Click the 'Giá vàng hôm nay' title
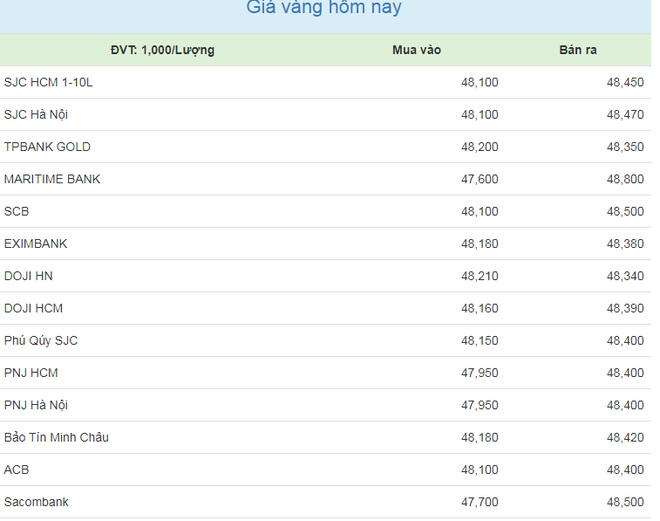 (x=324, y=7)
